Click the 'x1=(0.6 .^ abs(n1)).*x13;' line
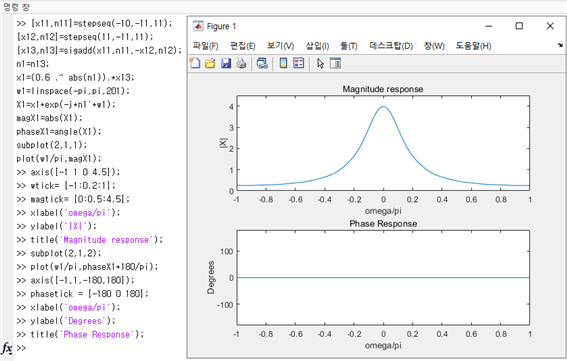Image resolution: width=567 pixels, height=361 pixels. [x=75, y=77]
